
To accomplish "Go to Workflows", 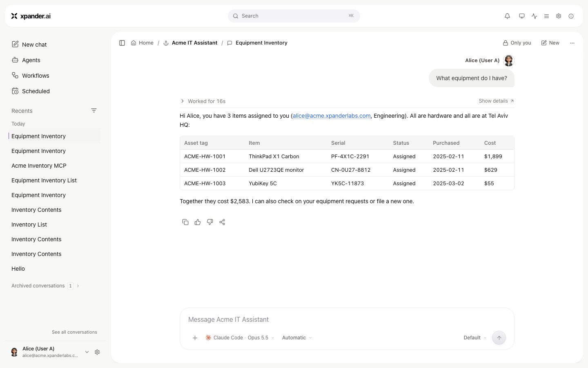I will [x=31, y=76].
